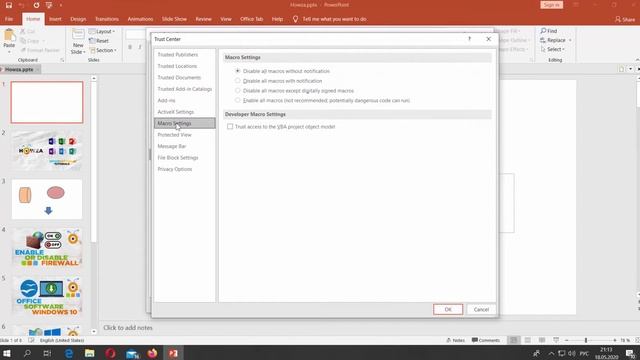Open the Layout dropdown
This screenshot has height=360, width=640.
(x=102, y=31)
